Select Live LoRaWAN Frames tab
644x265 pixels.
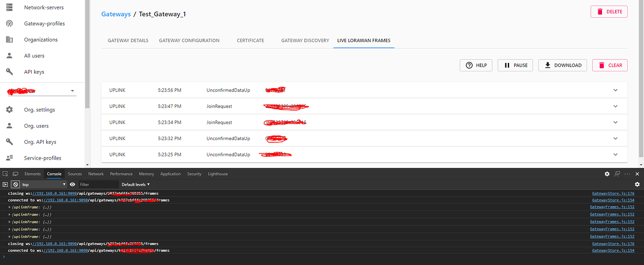coord(364,41)
